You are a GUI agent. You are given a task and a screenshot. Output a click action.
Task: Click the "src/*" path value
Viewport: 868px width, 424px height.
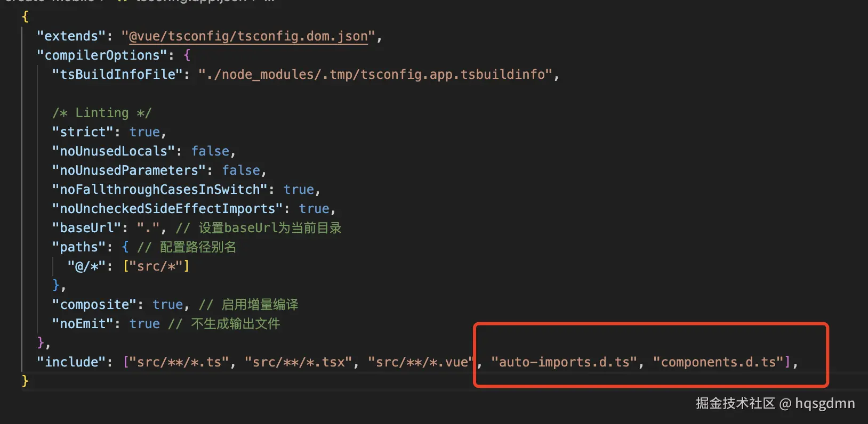click(x=156, y=266)
